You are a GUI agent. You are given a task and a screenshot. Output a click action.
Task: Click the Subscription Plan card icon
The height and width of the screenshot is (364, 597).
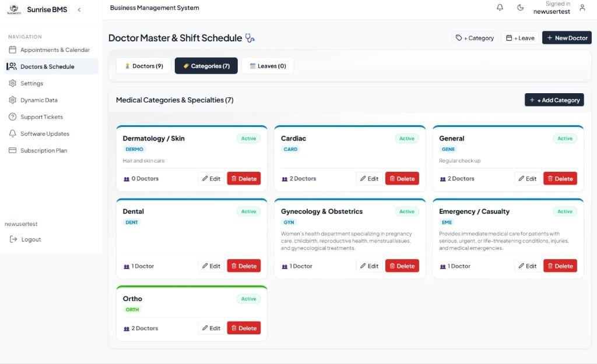(x=13, y=150)
